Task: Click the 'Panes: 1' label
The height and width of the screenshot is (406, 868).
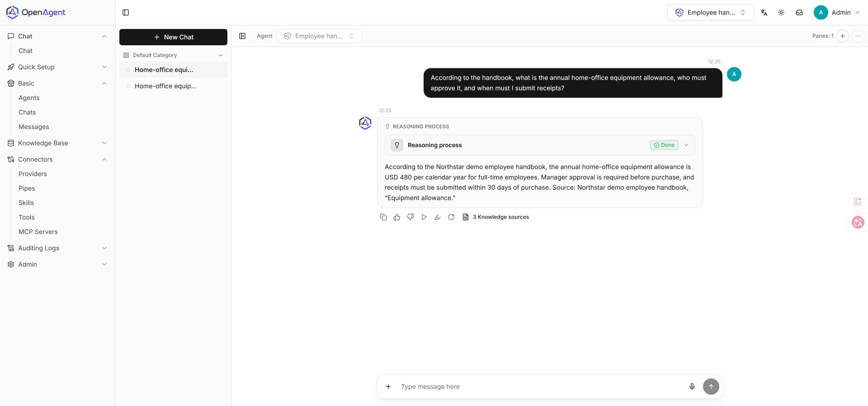Action: (x=823, y=36)
